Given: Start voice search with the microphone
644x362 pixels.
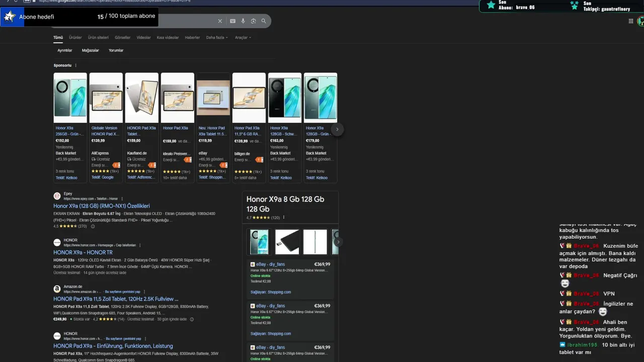Looking at the screenshot, I should (243, 21).
